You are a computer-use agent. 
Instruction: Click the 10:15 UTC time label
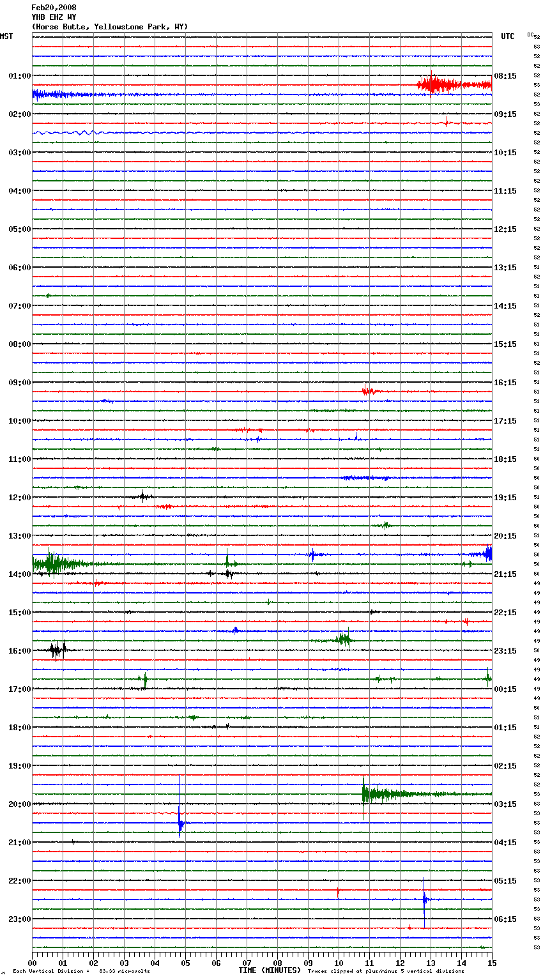(x=505, y=153)
